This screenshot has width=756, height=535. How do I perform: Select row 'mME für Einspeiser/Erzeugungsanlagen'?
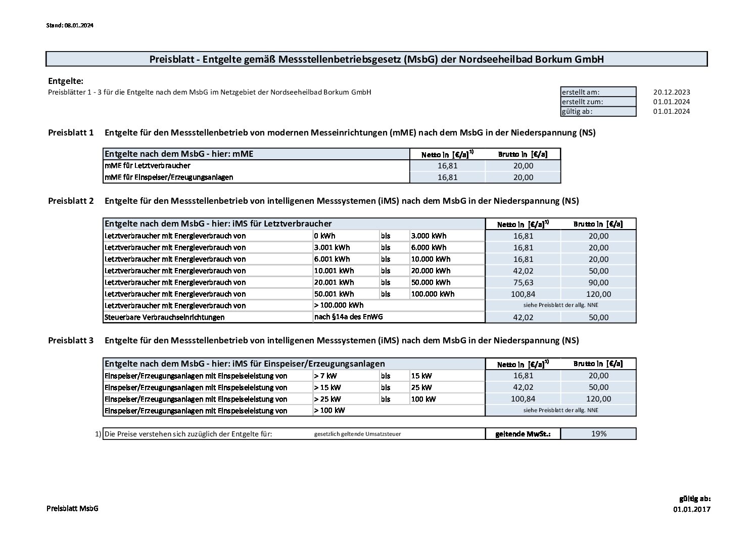pyautogui.click(x=256, y=177)
